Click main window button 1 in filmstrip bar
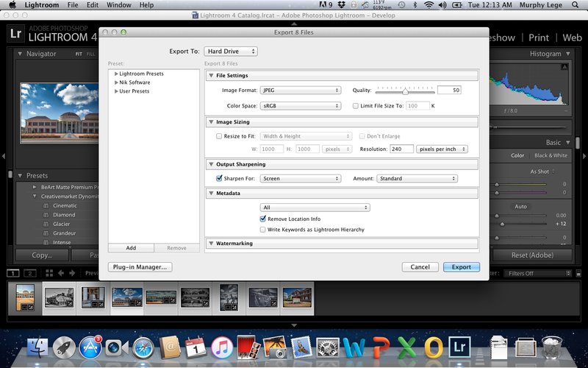Image resolution: width=588 pixels, height=368 pixels. tap(13, 273)
